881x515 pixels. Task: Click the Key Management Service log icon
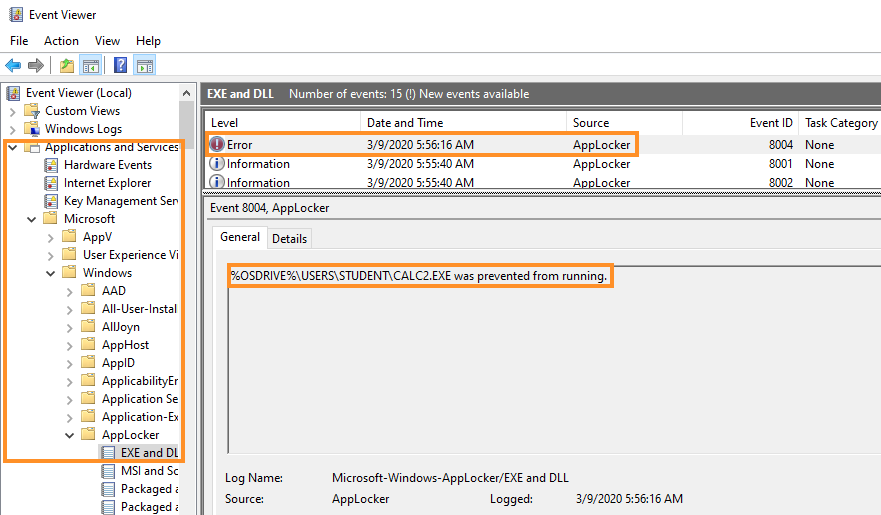pos(51,201)
